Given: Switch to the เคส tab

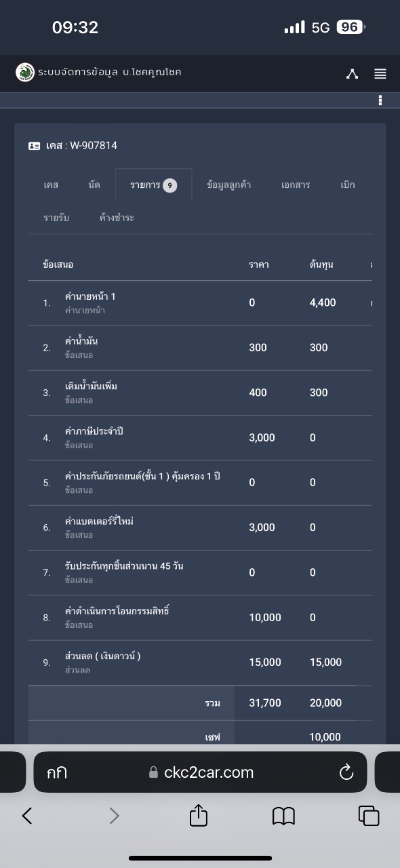Looking at the screenshot, I should point(51,184).
